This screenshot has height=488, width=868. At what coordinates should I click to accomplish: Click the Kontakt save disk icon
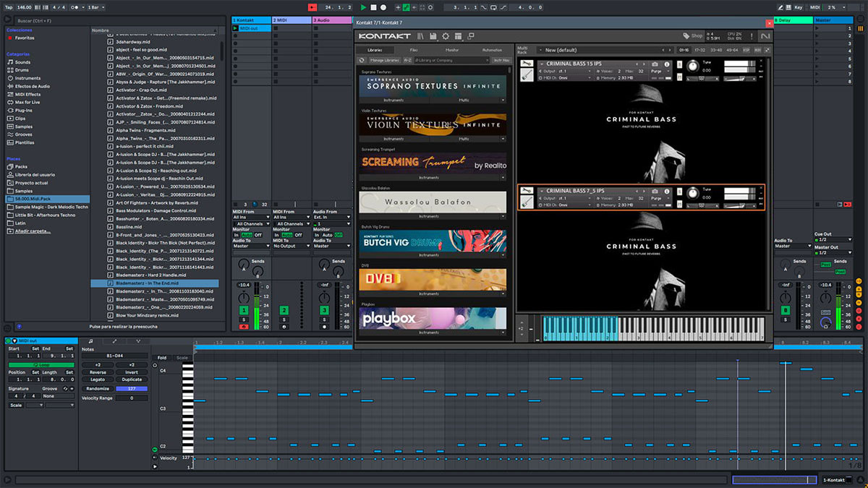click(433, 36)
